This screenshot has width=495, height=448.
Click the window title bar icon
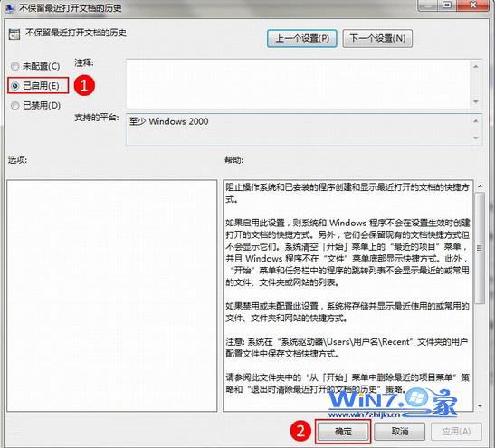[9, 7]
